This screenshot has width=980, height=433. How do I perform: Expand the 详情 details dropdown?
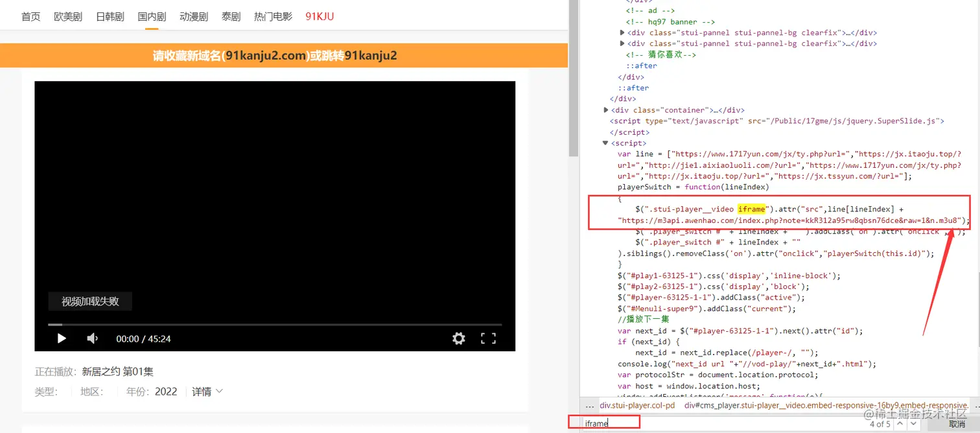coord(207,392)
